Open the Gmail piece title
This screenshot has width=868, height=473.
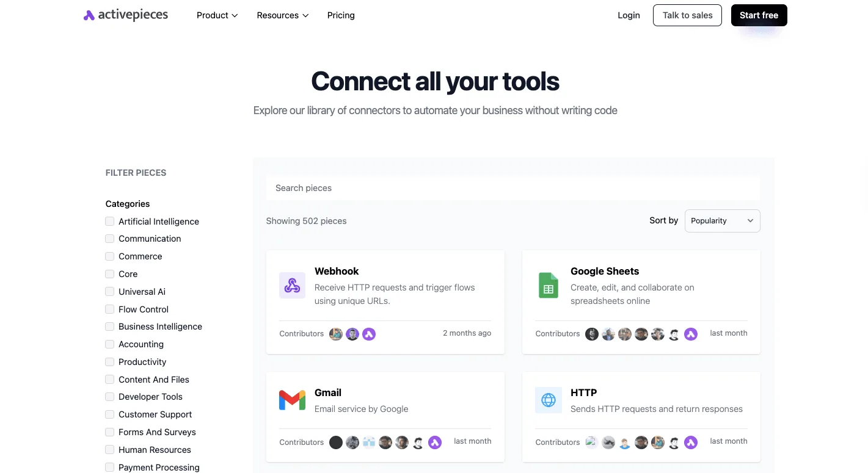(328, 392)
